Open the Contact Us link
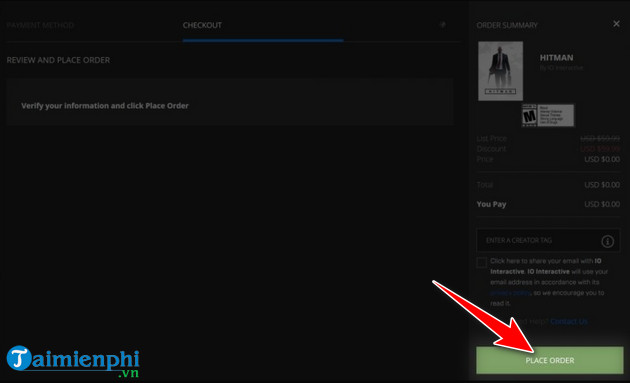 coord(569,322)
